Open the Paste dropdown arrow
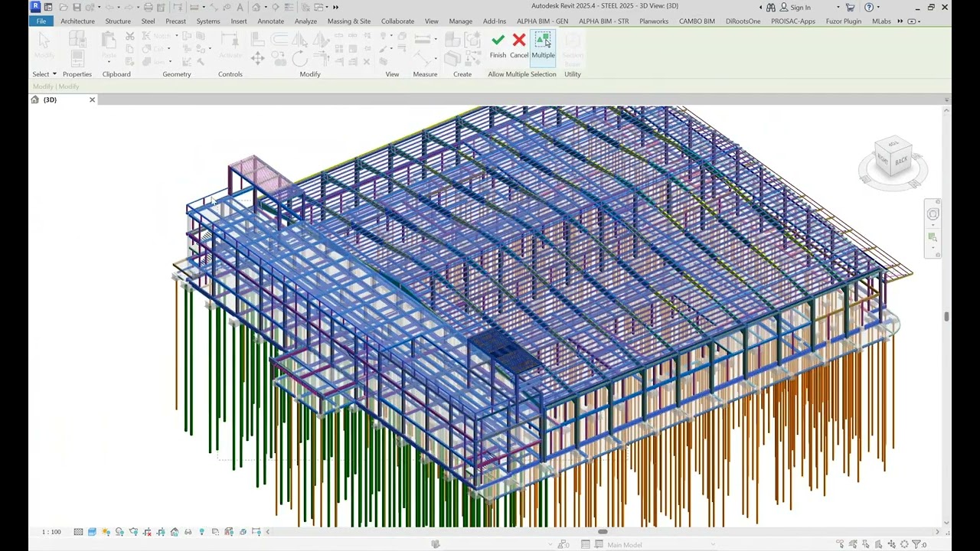This screenshot has width=980, height=551. tap(109, 62)
